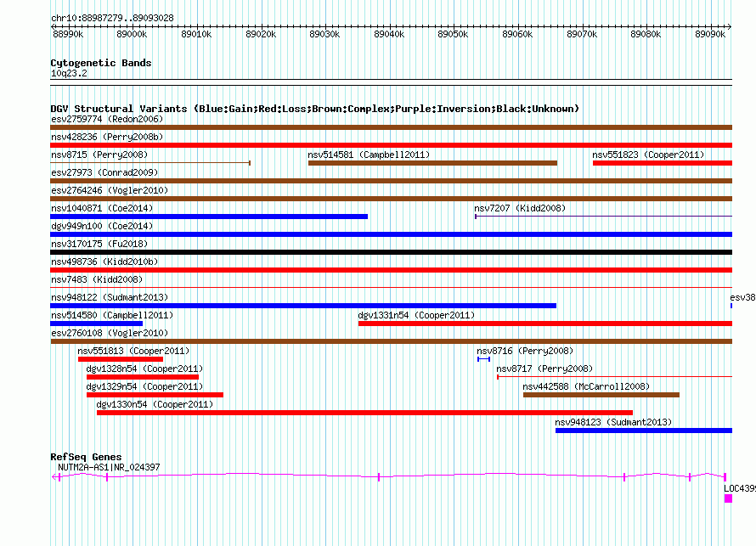This screenshot has height=546, width=756.
Task: Click the RefSeq Genes track title
Action: [86, 457]
